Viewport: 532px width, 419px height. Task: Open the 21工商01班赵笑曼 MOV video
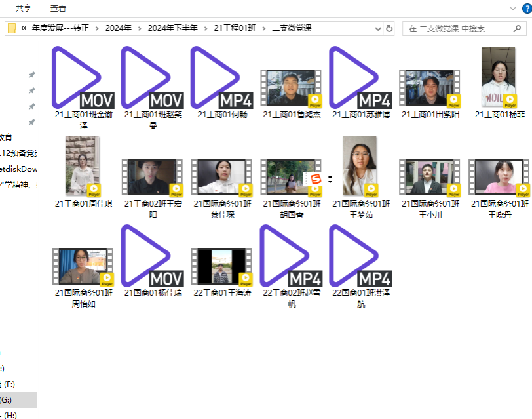(153, 77)
